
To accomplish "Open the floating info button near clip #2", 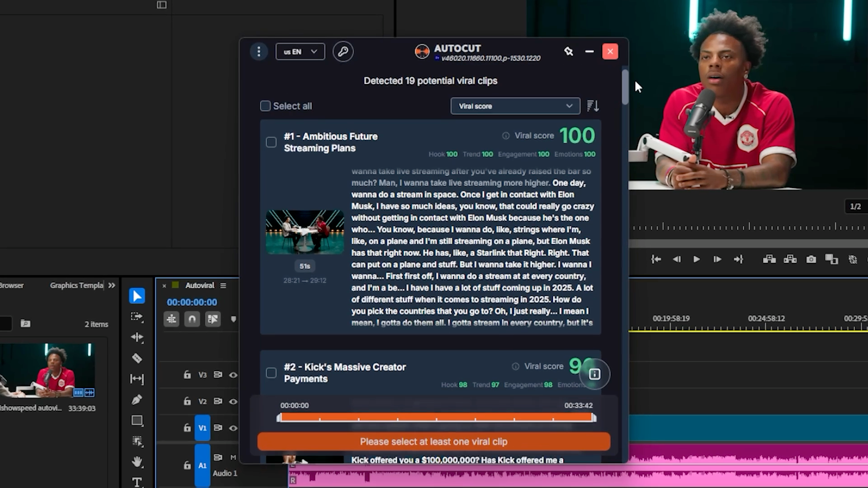I will (594, 374).
